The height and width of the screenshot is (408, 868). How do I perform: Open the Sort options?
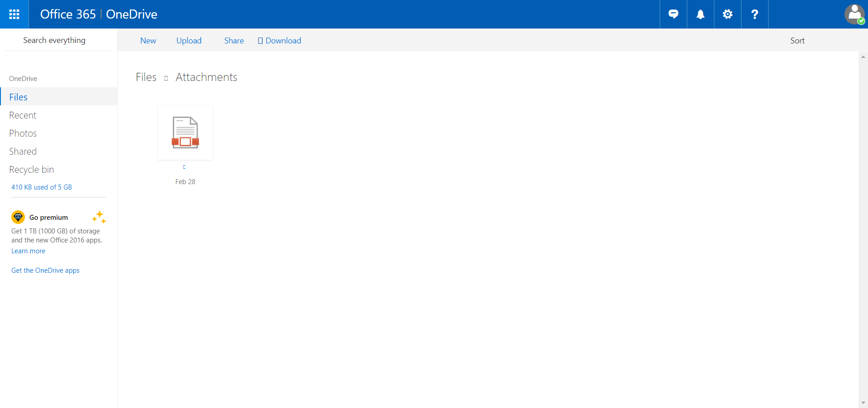797,41
